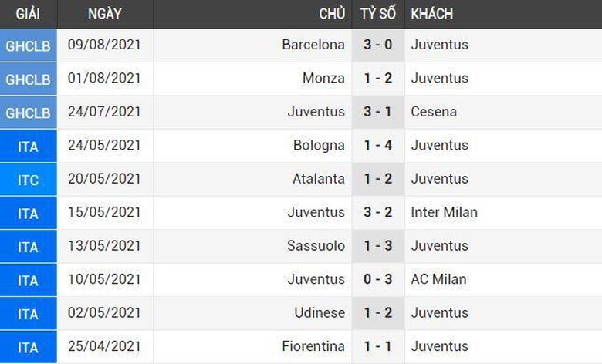
Task: Select the 25/04/2021 match date
Action: pyautogui.click(x=104, y=346)
